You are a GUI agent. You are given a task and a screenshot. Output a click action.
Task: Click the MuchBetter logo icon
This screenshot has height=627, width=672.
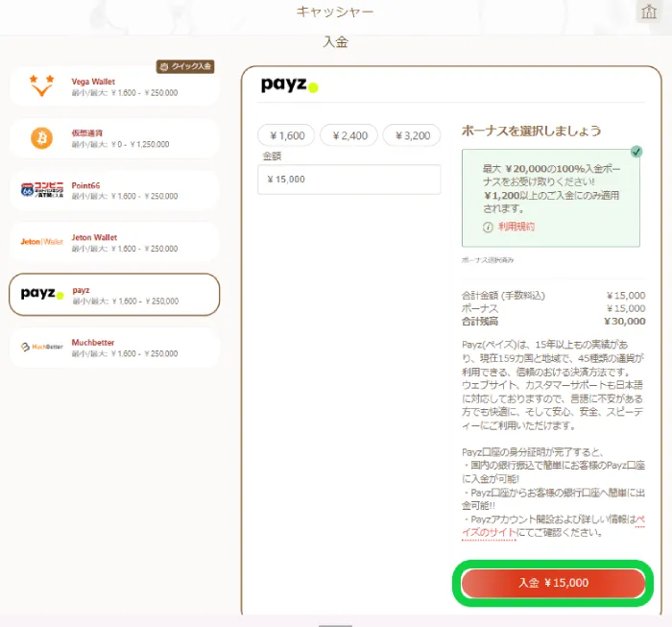click(x=42, y=347)
